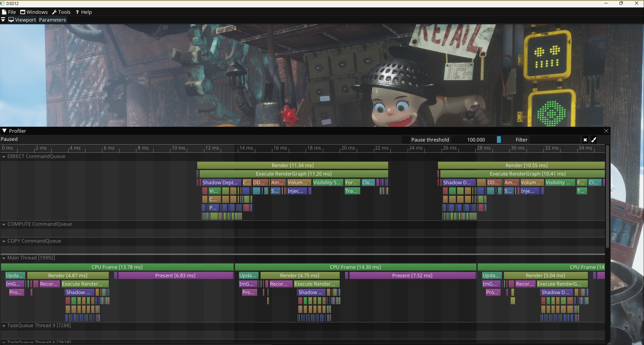This screenshot has width=644, height=345.
Task: Click the paintbrush icon beside the Filter field
Action: 594,140
